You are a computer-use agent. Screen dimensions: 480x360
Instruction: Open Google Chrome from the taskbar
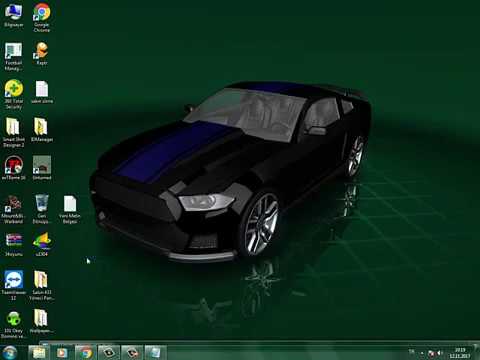point(86,353)
